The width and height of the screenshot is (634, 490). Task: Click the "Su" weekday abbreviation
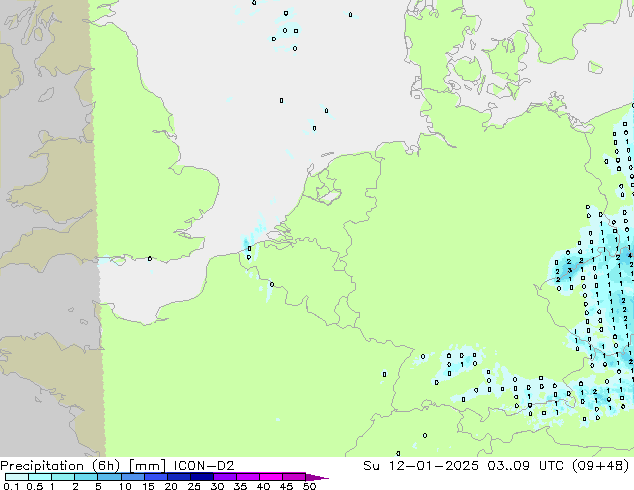tap(371, 466)
